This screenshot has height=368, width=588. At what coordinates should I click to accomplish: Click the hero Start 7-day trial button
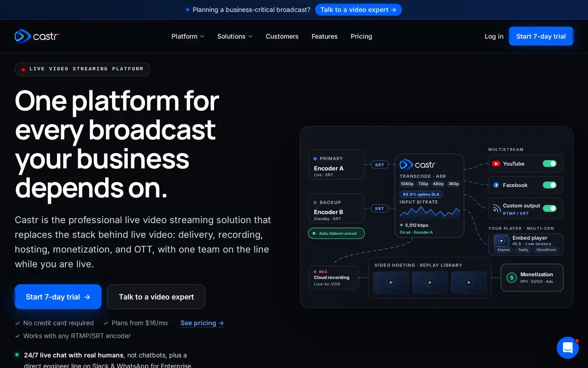pos(58,297)
